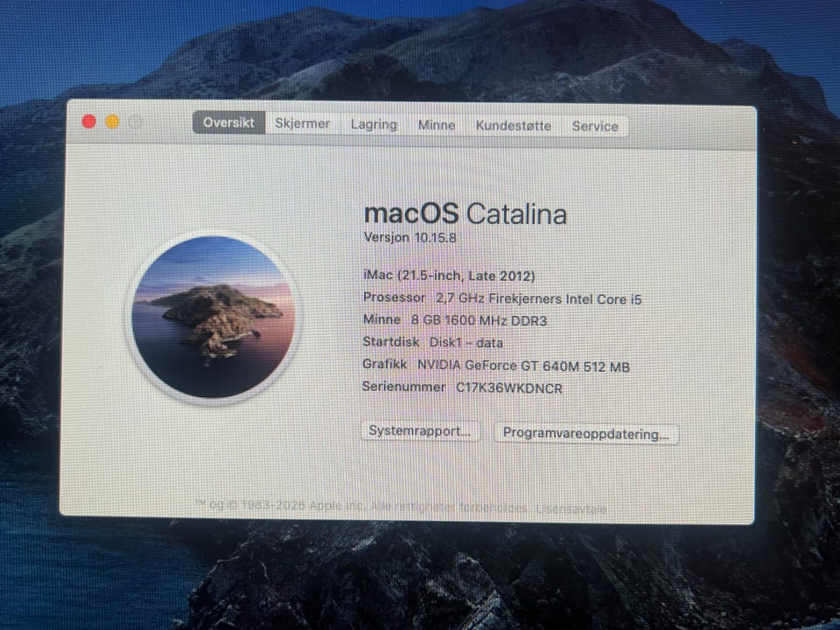This screenshot has height=630, width=840.
Task: Click the serial number C17K36WKDNCR
Action: click(509, 388)
